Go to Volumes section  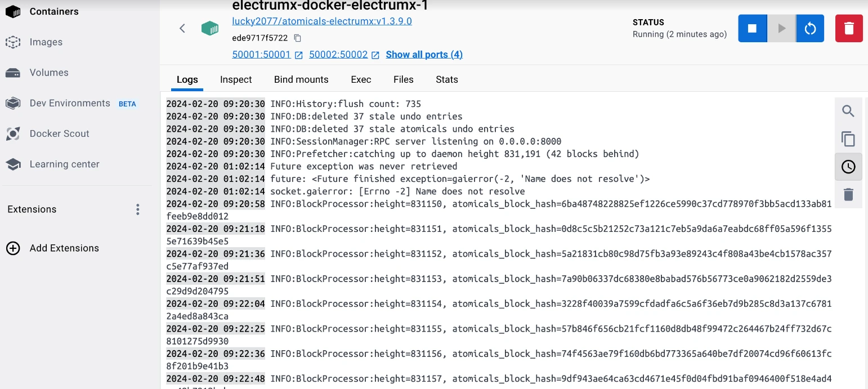(x=49, y=73)
